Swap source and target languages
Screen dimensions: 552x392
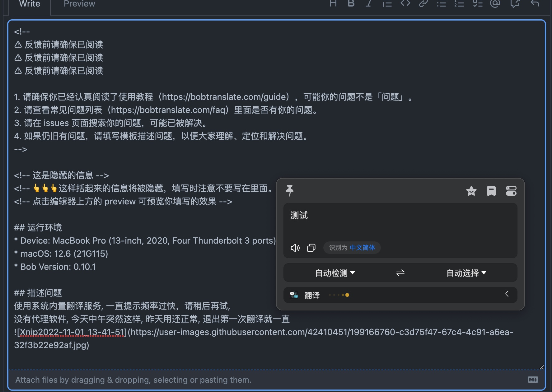(x=400, y=273)
